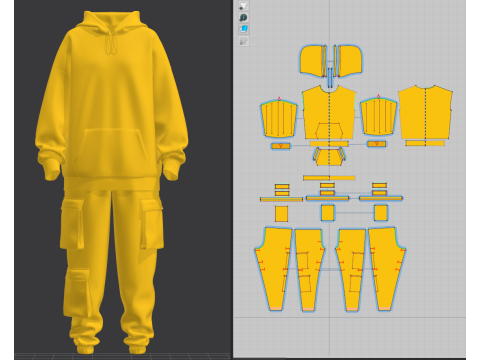Select the second pant leg pattern from left
Image resolution: width=480 pixels, height=360 pixels.
(309, 269)
